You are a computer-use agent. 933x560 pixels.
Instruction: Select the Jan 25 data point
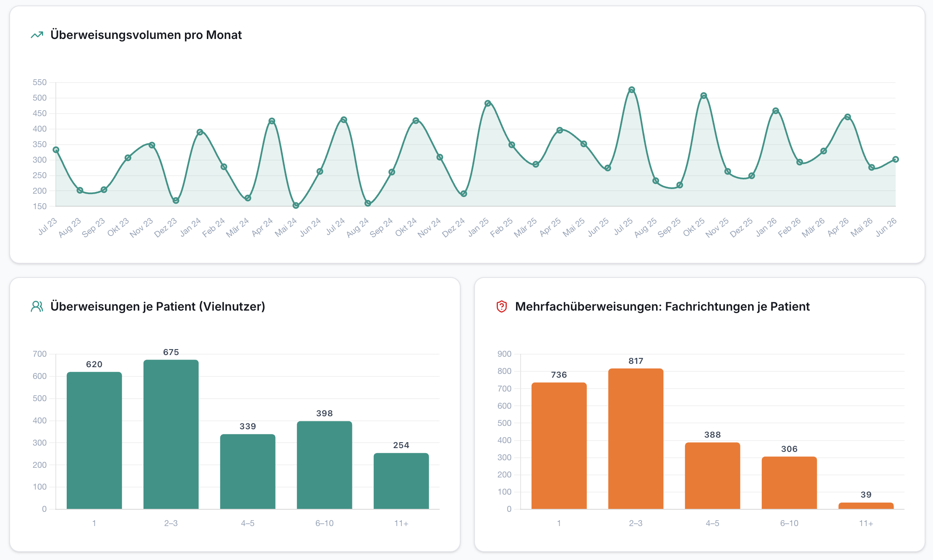coord(487,103)
